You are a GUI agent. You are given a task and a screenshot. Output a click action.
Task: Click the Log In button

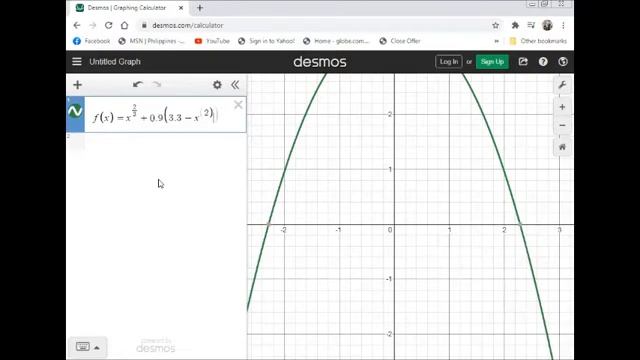pos(449,62)
